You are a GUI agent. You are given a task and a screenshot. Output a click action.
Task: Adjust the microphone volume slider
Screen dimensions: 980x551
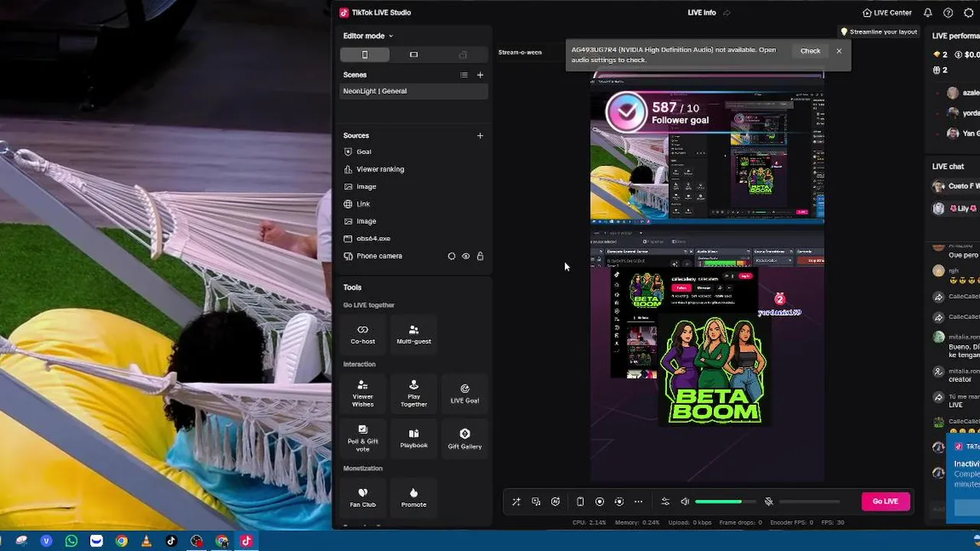(808, 502)
